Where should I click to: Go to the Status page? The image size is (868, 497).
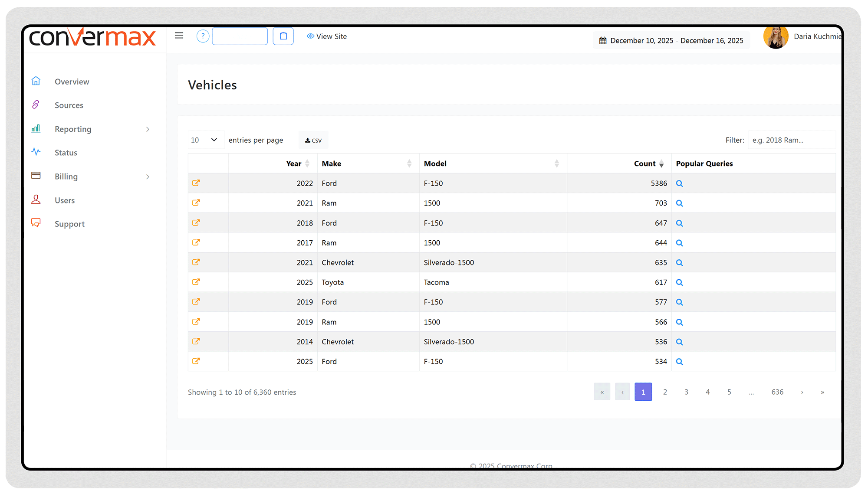(66, 153)
